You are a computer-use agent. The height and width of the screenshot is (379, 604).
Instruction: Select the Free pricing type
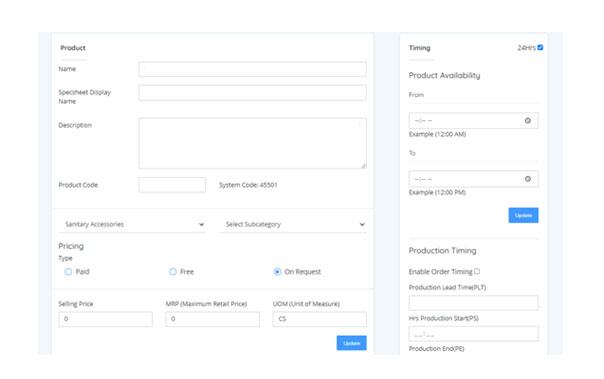(x=173, y=272)
